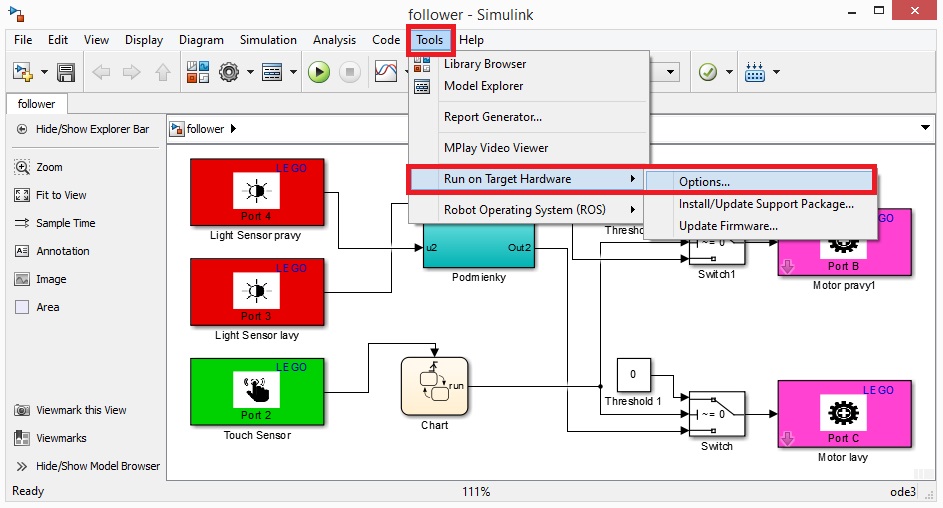Open the New Model dropdown arrow
The image size is (943, 508).
point(45,73)
